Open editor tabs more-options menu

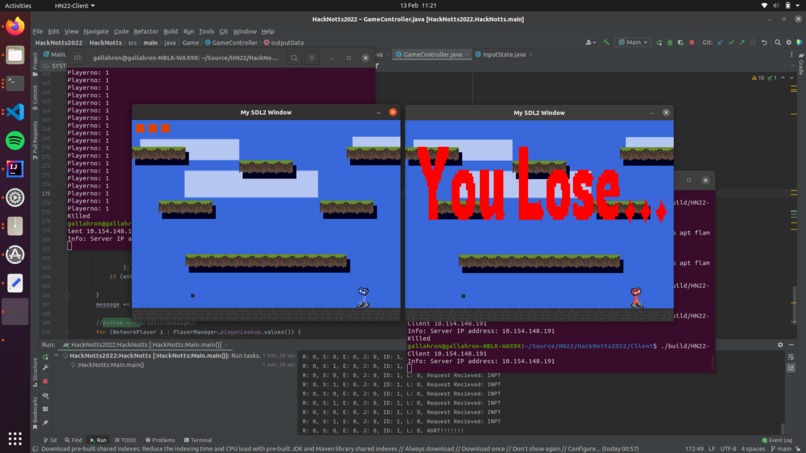tap(792, 55)
